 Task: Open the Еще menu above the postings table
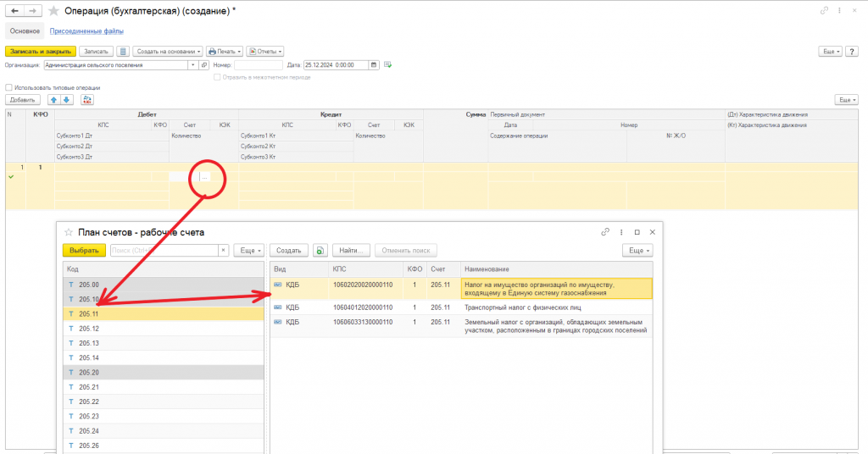tap(847, 100)
